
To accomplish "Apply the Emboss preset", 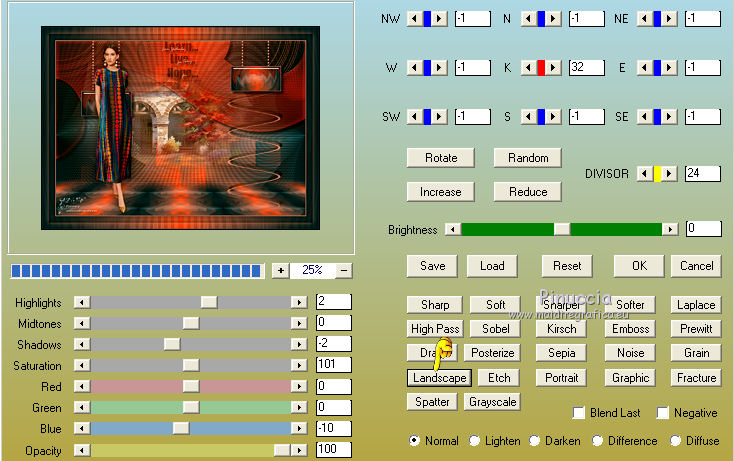I will (x=631, y=329).
